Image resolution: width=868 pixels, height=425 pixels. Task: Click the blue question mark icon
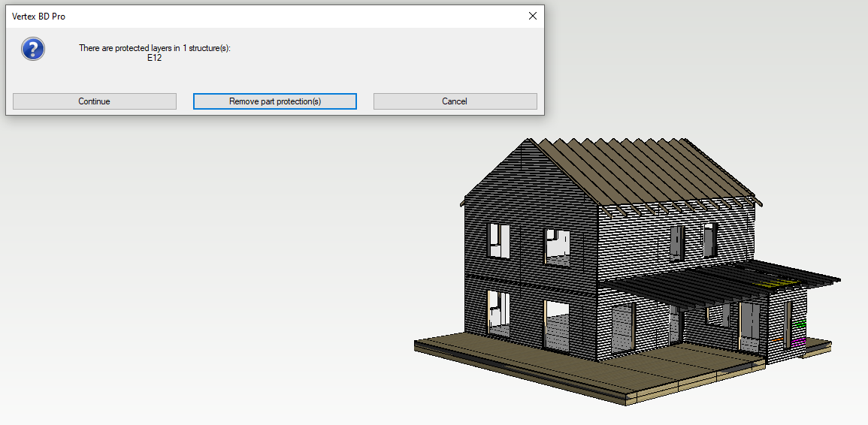tap(33, 50)
